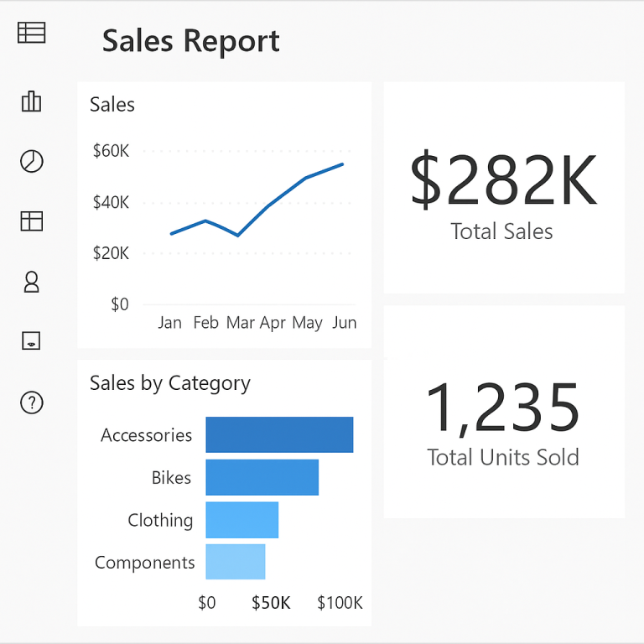This screenshot has width=644, height=644.
Task: Click the square panel icon in sidebar
Action: pos(31,340)
